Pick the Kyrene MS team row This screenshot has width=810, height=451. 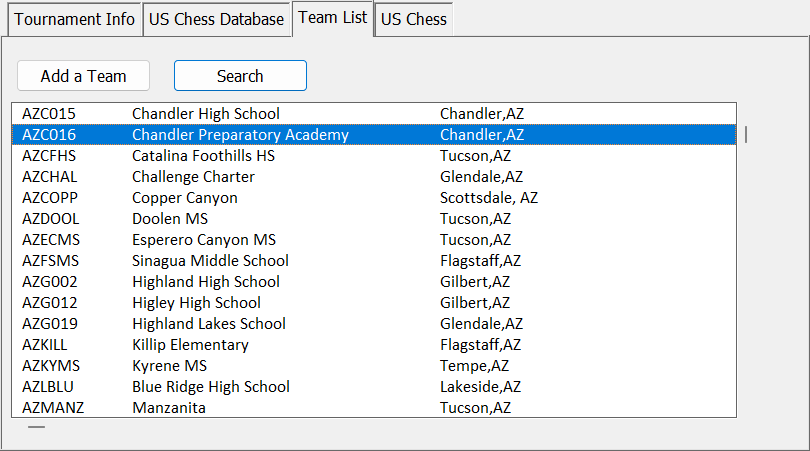(169, 366)
